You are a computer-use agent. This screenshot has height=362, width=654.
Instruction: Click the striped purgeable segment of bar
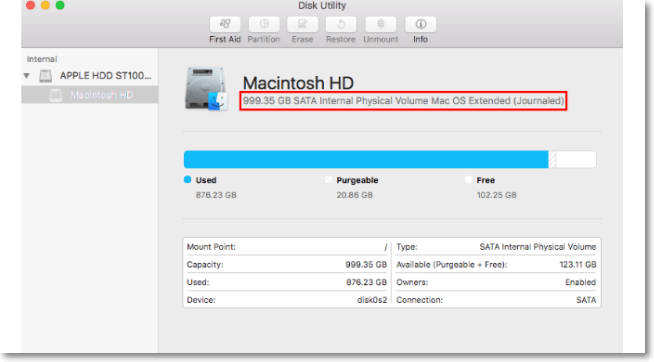click(552, 159)
